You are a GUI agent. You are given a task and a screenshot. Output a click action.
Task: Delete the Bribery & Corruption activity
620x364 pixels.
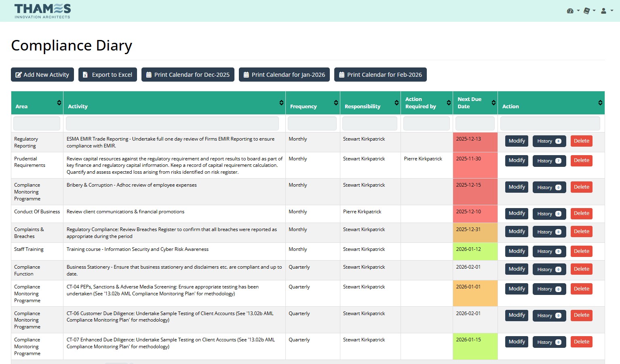pos(581,187)
